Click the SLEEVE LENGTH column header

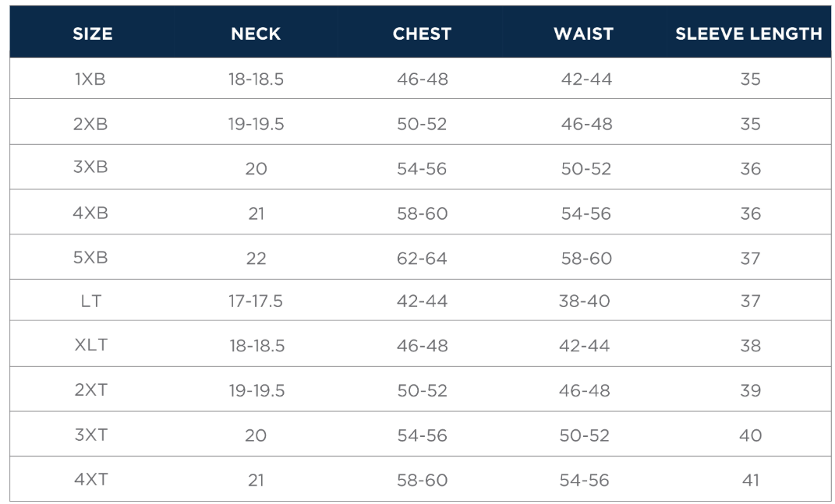coord(748,33)
